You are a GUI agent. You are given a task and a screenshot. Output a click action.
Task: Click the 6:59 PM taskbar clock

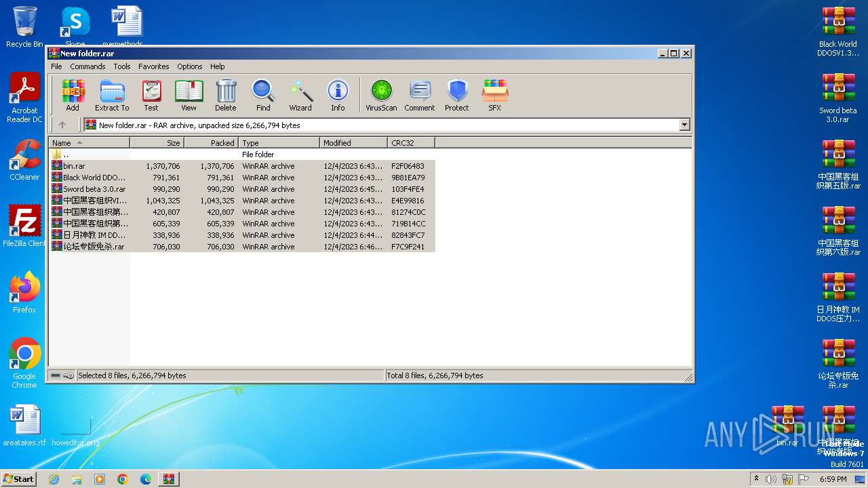(833, 479)
